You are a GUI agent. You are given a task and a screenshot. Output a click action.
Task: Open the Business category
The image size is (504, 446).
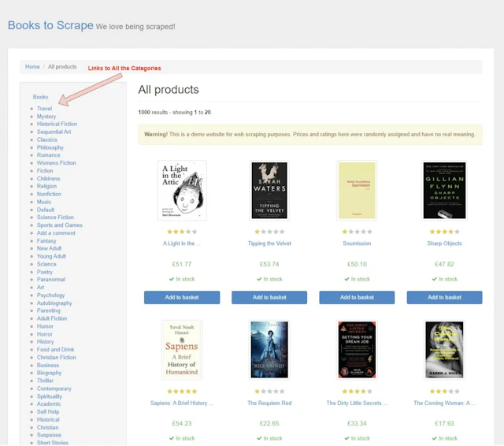(x=48, y=366)
